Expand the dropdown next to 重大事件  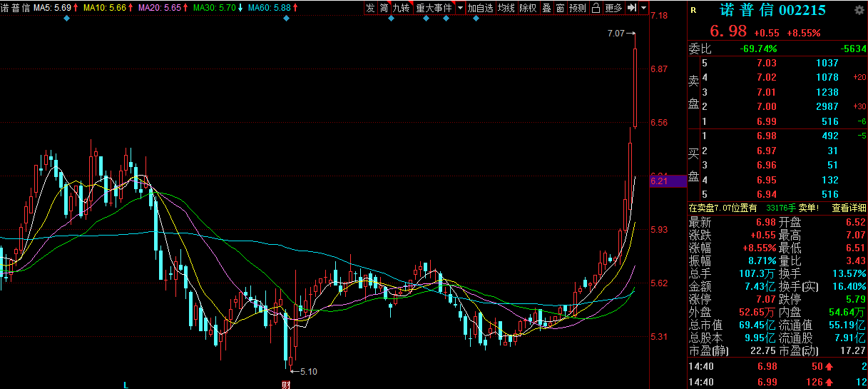pos(460,8)
